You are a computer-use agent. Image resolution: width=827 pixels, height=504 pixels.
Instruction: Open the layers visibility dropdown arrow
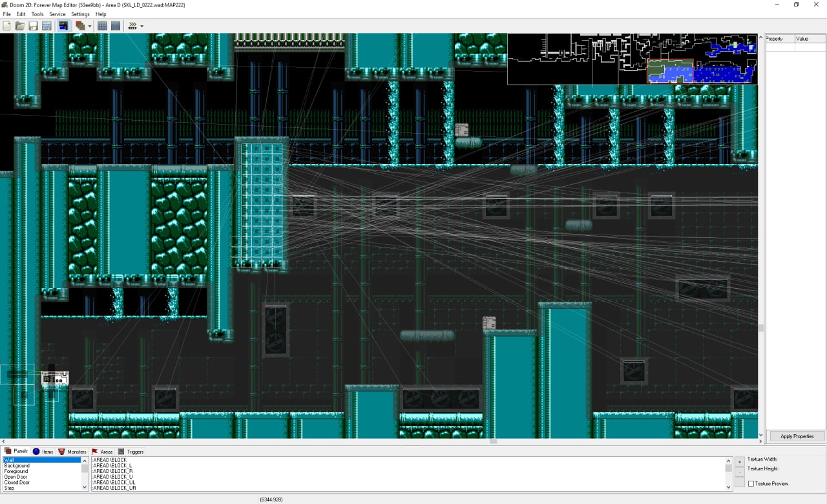click(90, 26)
